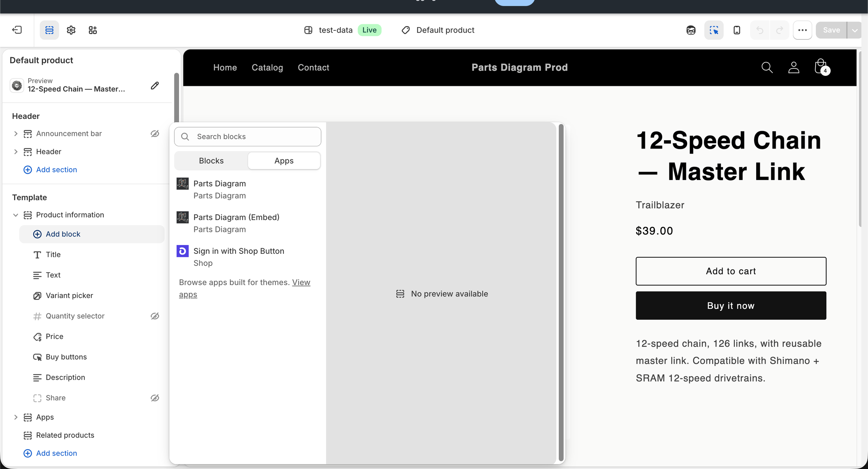Click the Related products section icon
The image size is (868, 469).
[x=27, y=435]
